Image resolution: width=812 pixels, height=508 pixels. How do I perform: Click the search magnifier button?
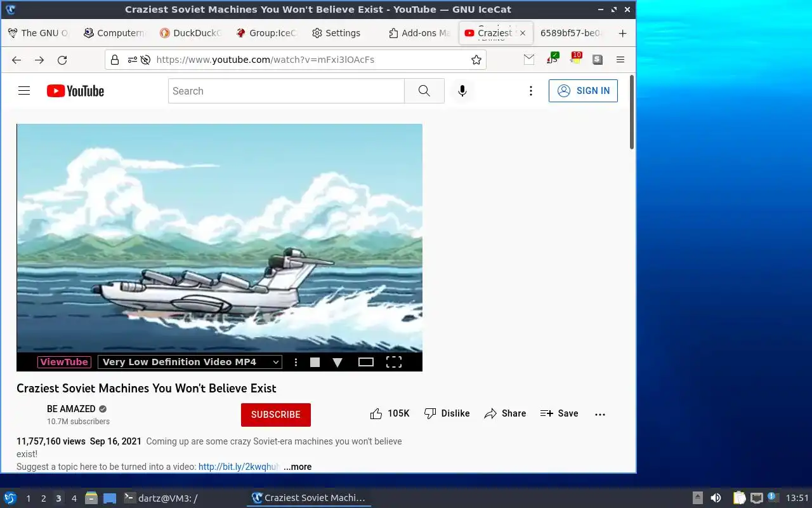coord(424,91)
